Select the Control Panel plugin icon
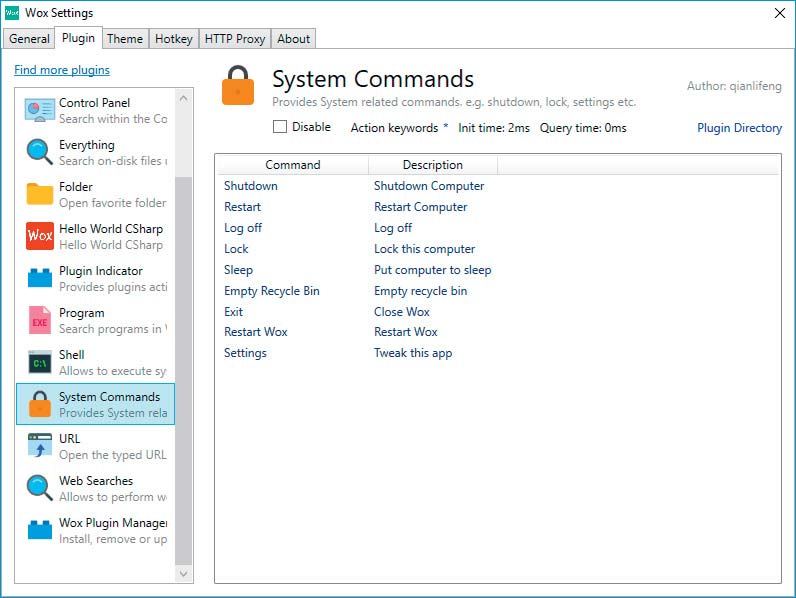This screenshot has height=598, width=796. [x=40, y=110]
